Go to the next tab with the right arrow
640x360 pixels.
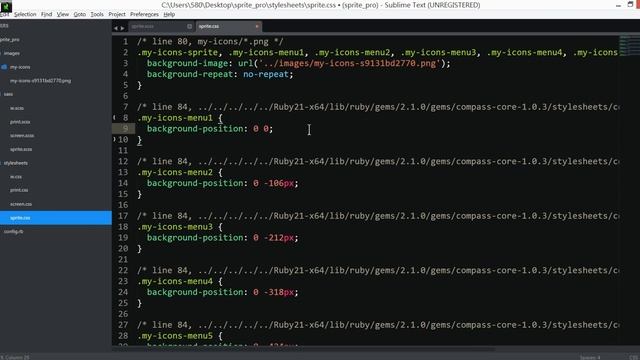click(122, 28)
